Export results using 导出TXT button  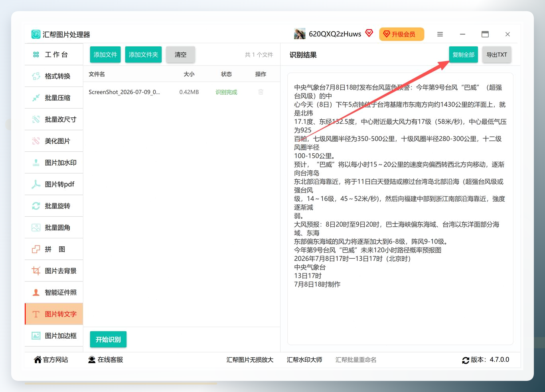[497, 55]
